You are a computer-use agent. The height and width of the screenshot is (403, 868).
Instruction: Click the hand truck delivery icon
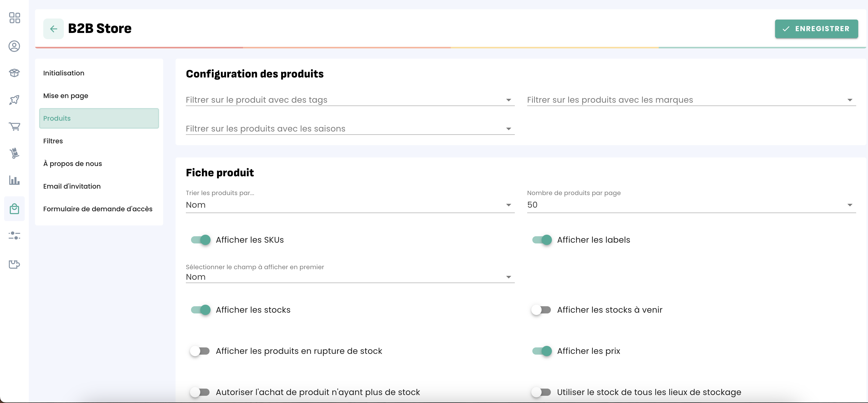pos(14,153)
